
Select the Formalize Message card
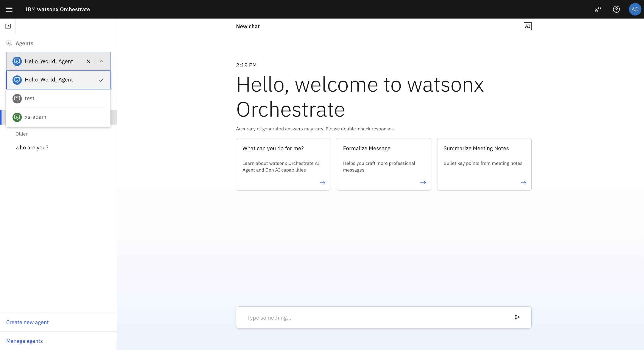click(x=384, y=164)
